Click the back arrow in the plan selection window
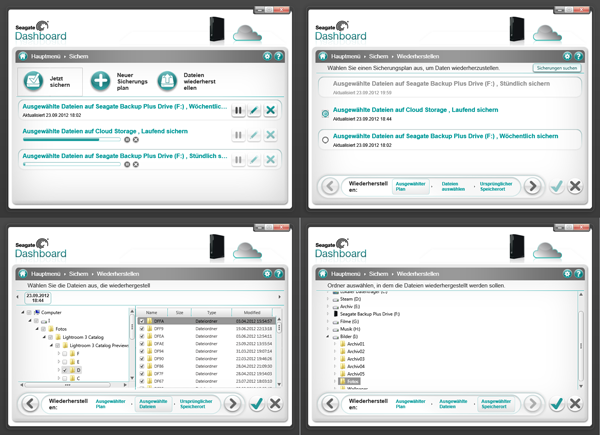This screenshot has height=435, width=600. coord(330,186)
